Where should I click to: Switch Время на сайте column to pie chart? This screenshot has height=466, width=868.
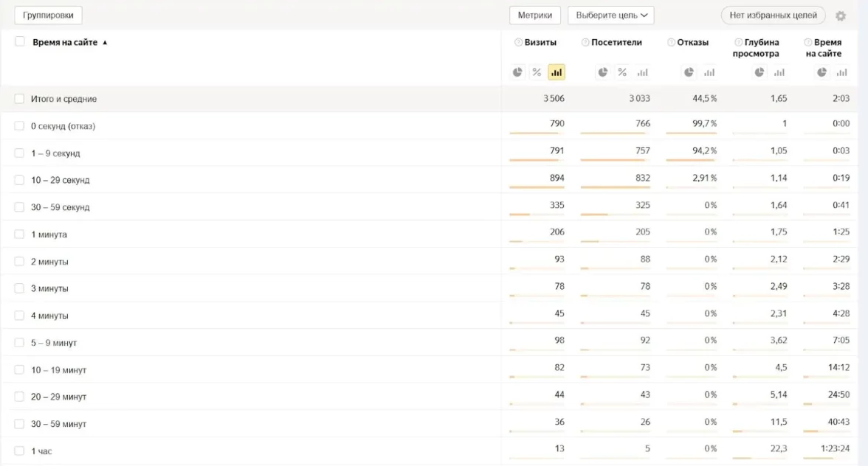822,72
